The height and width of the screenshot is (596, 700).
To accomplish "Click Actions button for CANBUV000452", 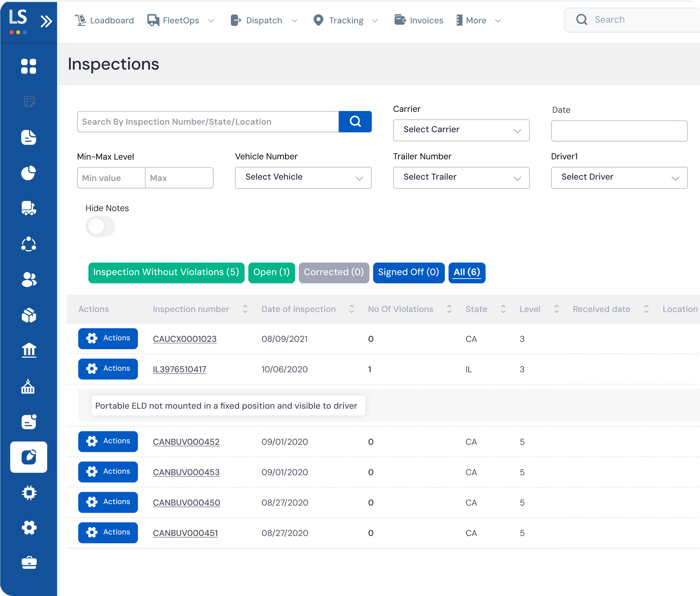I will click(108, 441).
